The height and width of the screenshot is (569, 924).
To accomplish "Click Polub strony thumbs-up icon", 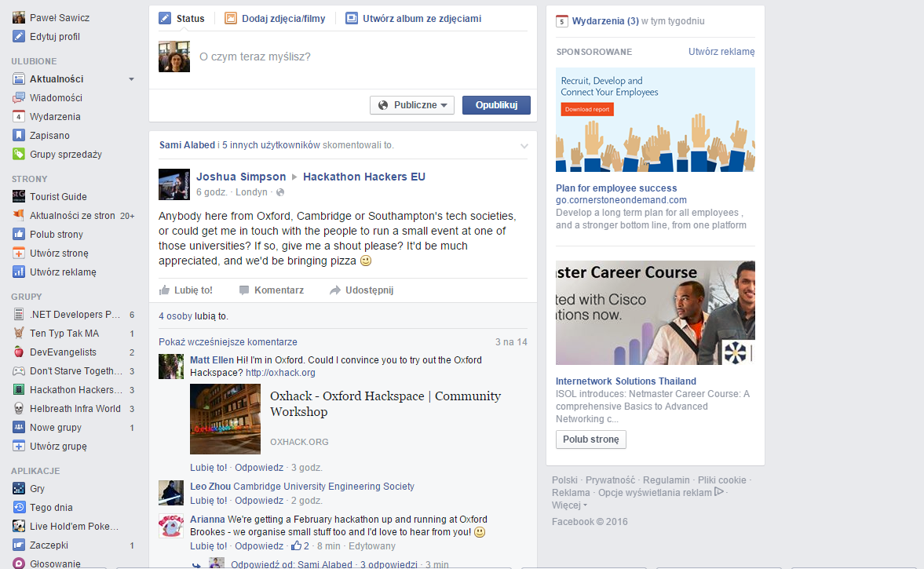I will 19,235.
